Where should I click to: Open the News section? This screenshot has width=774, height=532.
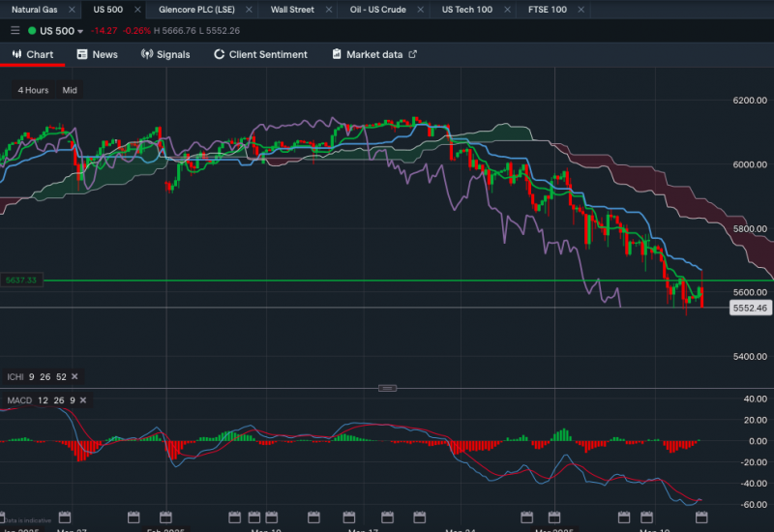pos(97,54)
